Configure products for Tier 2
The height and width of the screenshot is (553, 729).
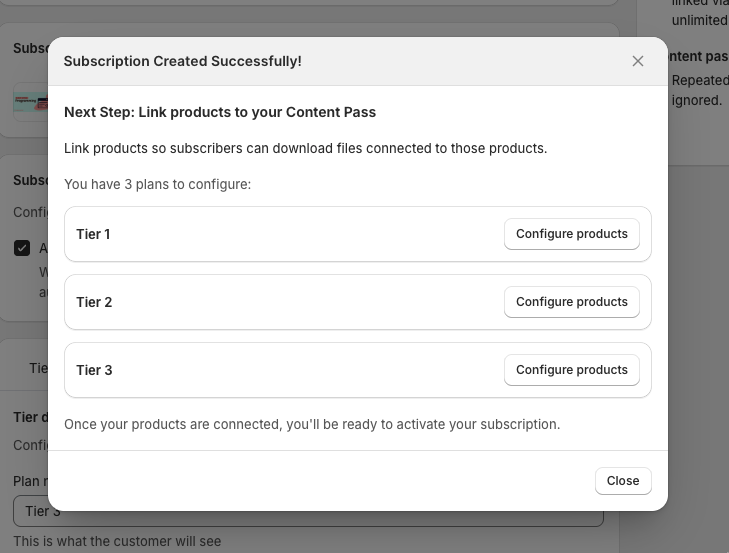point(571,302)
